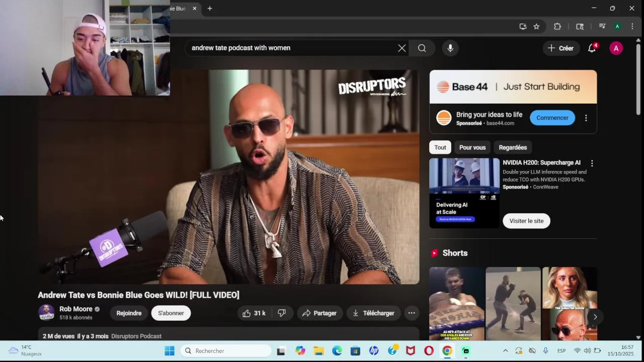This screenshot has width=644, height=362.
Task: Launch Opera browser from the taskbar
Action: (429, 351)
